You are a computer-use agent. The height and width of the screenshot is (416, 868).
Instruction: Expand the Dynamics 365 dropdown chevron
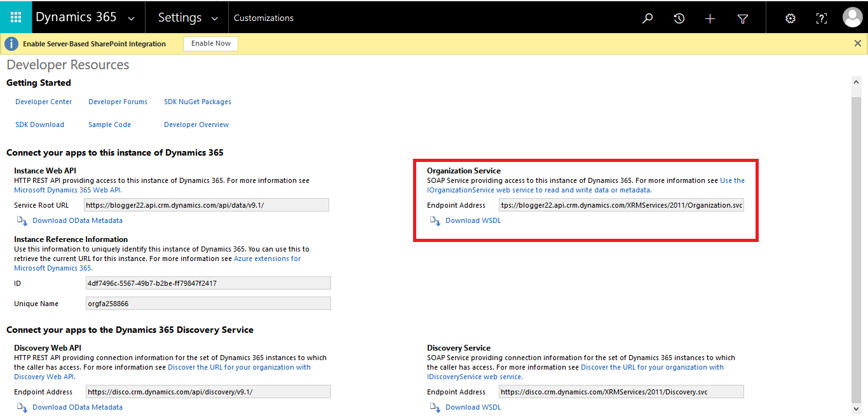point(132,18)
